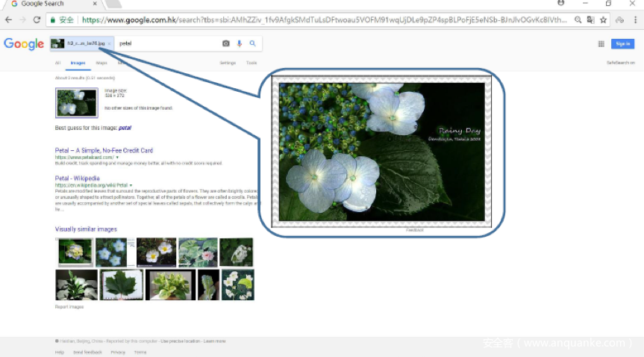Image resolution: width=644 pixels, height=357 pixels.
Task: Activate voice search microphone icon
Action: coord(240,44)
